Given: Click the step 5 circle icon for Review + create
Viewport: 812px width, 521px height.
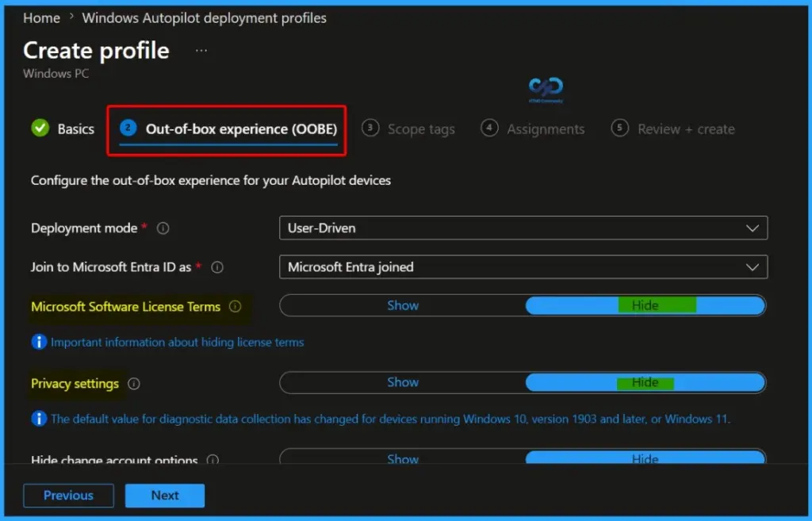Looking at the screenshot, I should click(619, 128).
